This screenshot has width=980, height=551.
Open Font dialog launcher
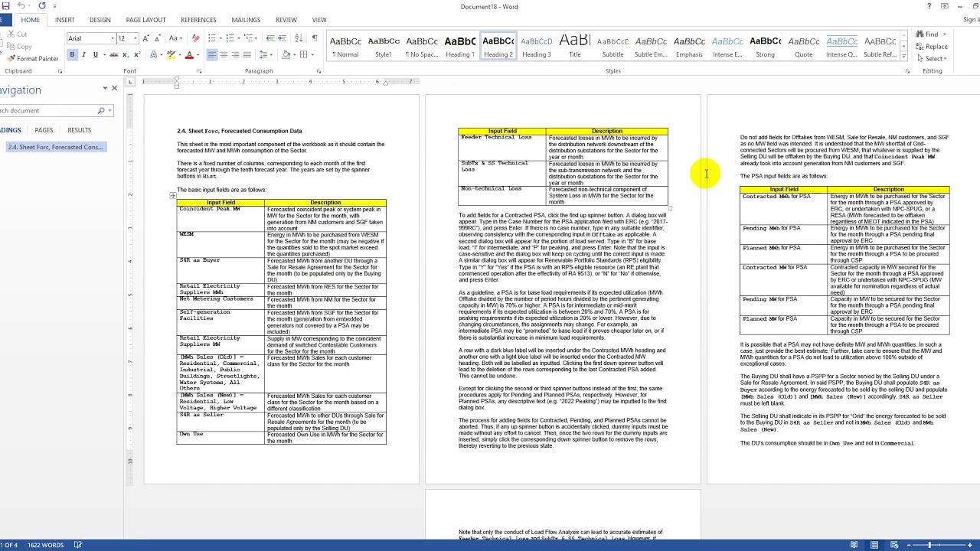pyautogui.click(x=199, y=71)
